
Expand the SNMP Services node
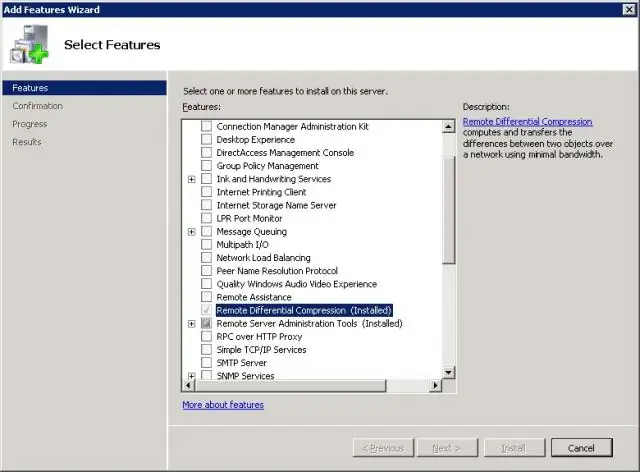(191, 377)
